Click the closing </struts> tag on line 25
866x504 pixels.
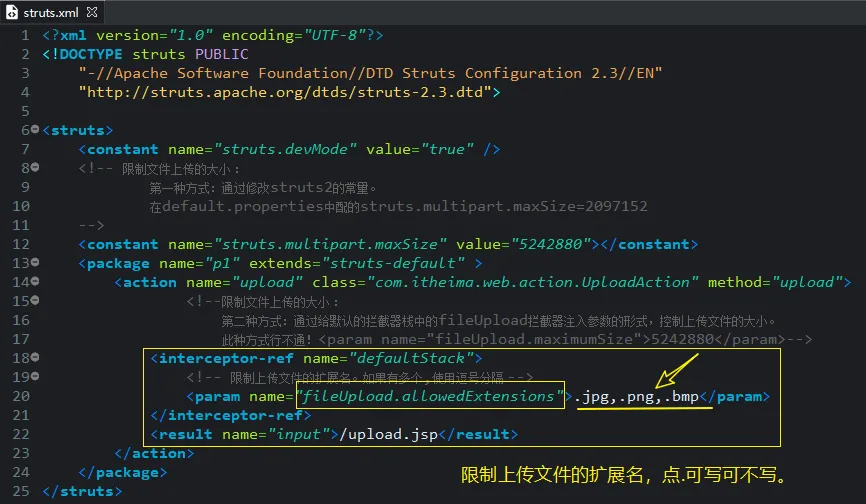(82, 491)
